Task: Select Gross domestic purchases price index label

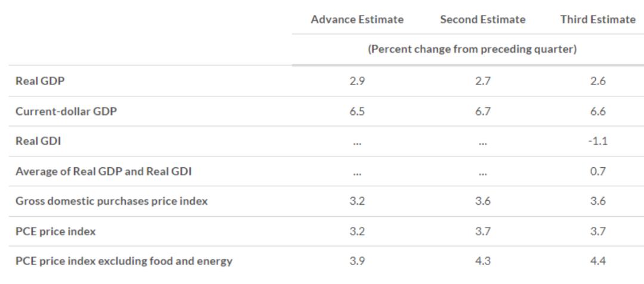Action: [x=112, y=201]
